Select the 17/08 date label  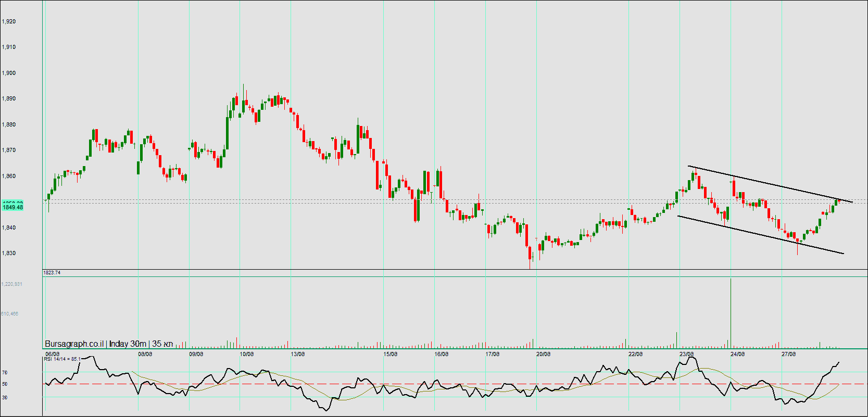[493, 354]
